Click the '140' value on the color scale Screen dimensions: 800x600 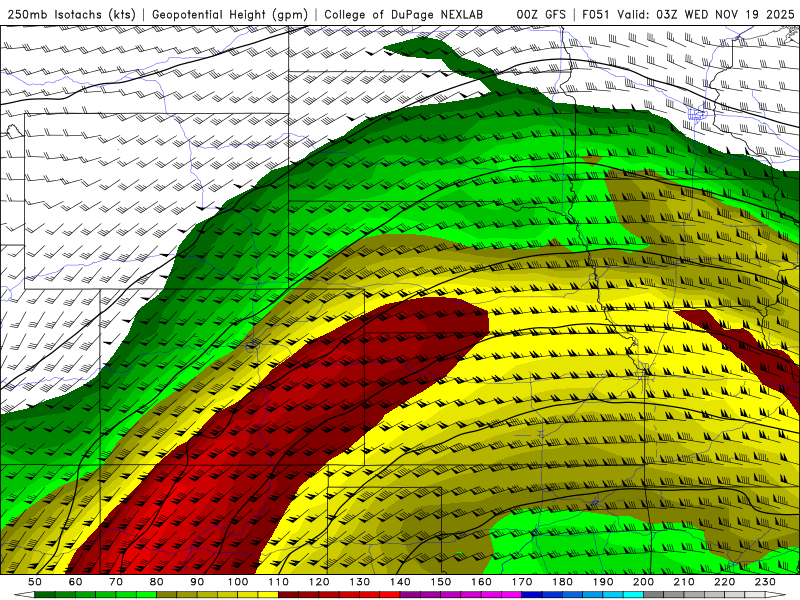400,582
